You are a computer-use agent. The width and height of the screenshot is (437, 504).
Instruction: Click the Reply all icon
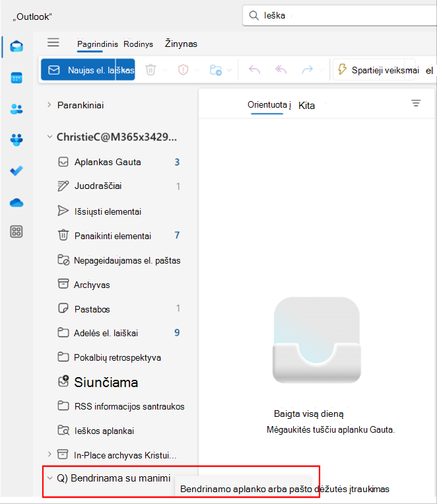(281, 70)
